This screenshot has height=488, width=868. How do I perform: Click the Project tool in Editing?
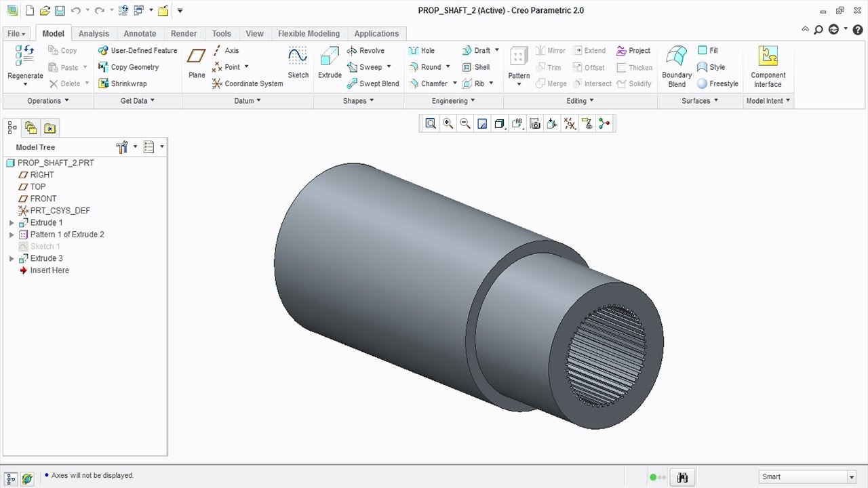point(633,50)
